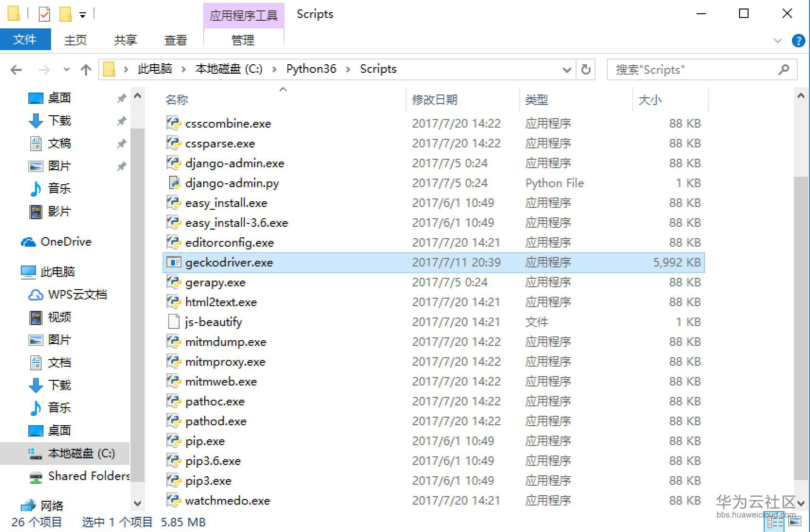The height and width of the screenshot is (532, 810).
Task: Click the 网络 network icon in sidebar
Action: pyautogui.click(x=28, y=506)
